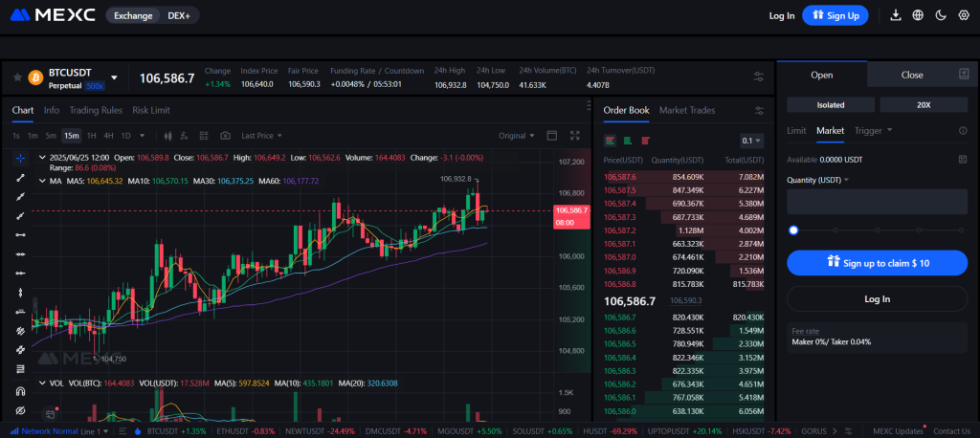
Task: Enter fullscreen chart mode
Action: coord(575,136)
